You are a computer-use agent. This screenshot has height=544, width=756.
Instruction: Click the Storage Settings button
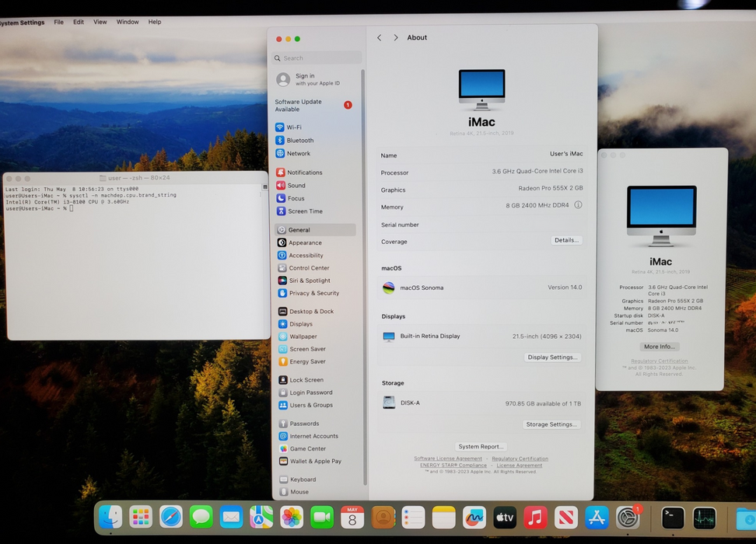pos(551,424)
